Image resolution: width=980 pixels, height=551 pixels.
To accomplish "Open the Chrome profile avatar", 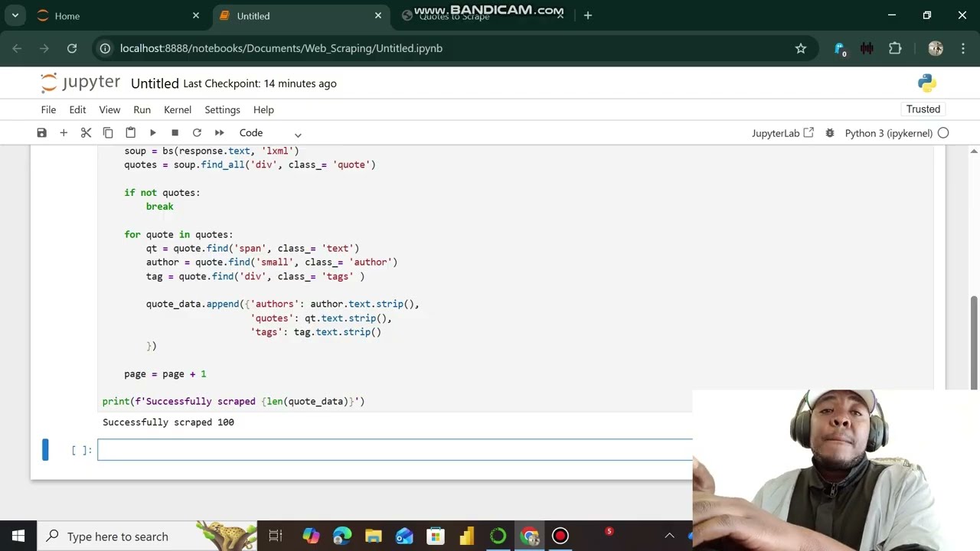I will 936,48.
